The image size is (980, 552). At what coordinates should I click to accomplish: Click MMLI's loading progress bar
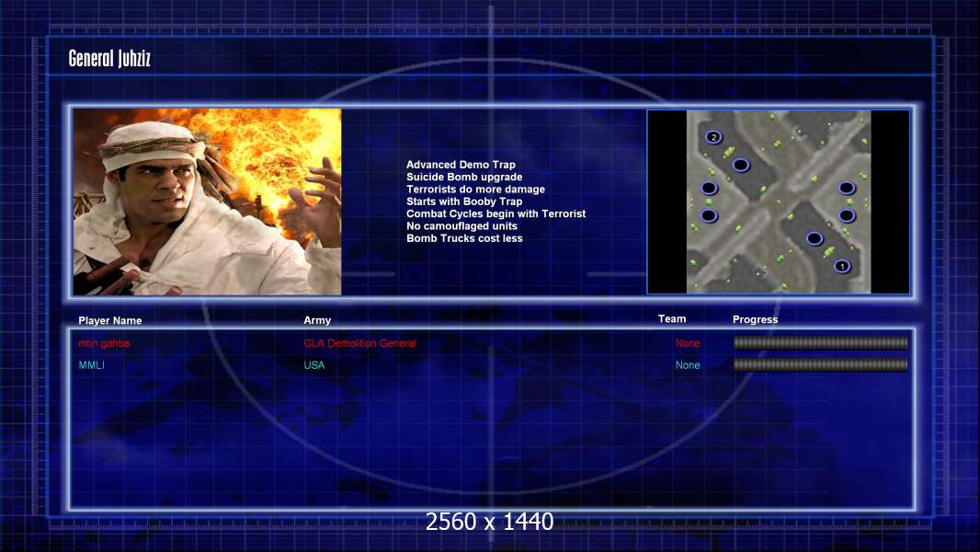(820, 364)
